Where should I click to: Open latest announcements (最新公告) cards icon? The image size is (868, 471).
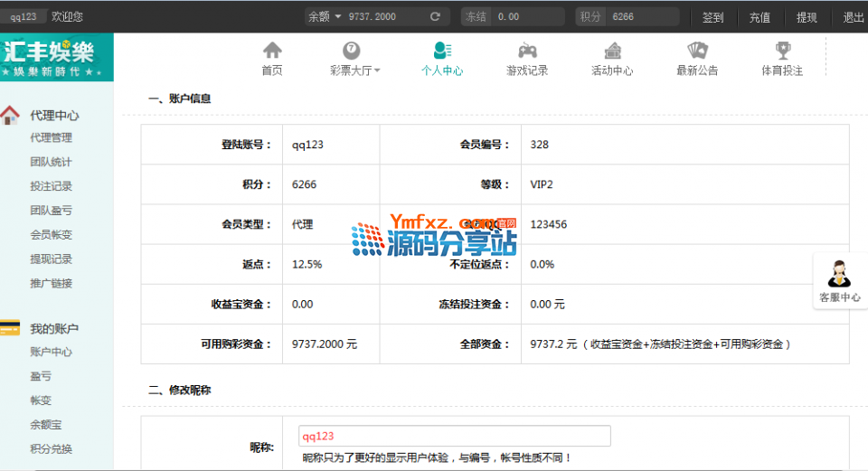[x=697, y=51]
